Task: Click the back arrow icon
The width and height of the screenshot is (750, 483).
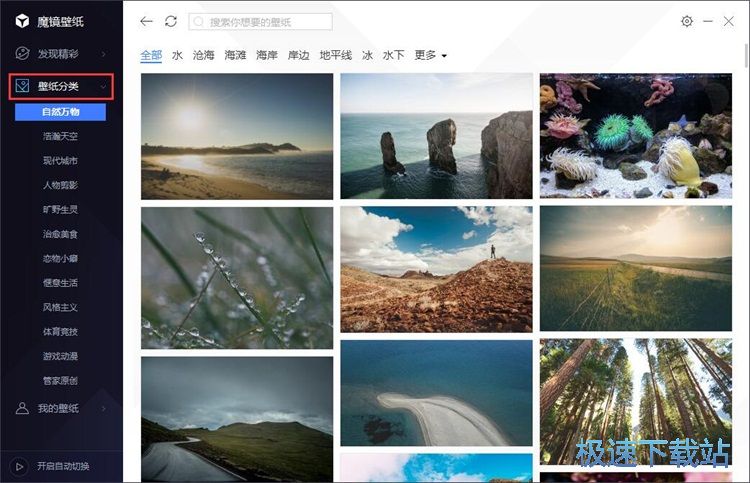Action: click(147, 21)
